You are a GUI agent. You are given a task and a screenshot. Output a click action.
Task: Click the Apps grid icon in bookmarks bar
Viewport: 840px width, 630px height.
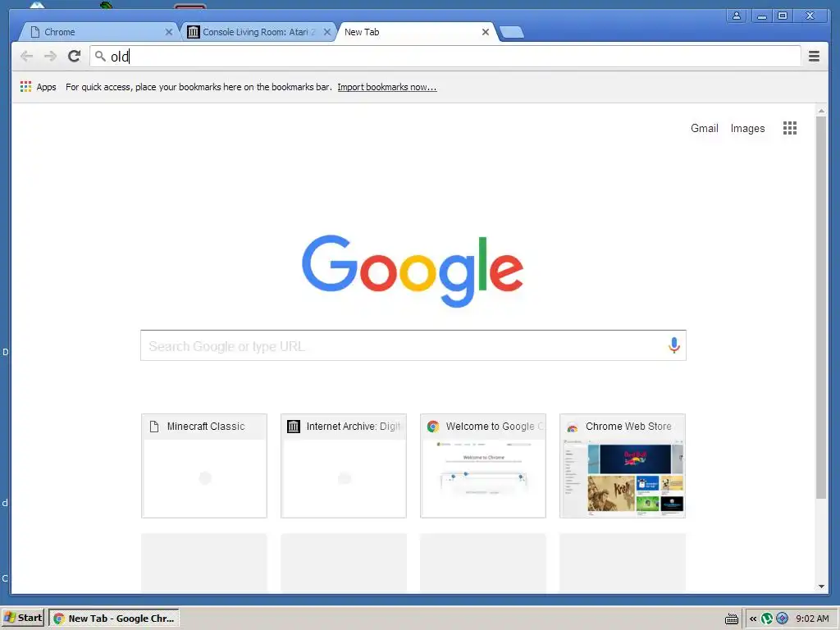point(25,87)
